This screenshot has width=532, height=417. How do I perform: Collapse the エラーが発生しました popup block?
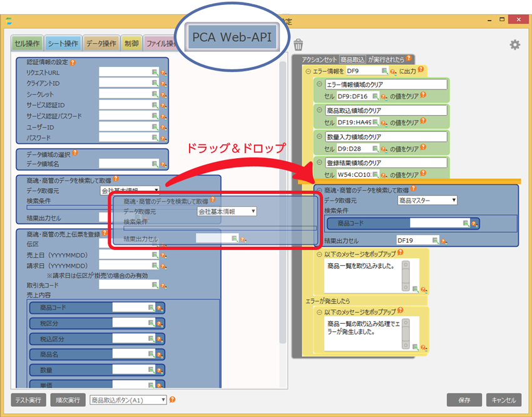[319, 312]
